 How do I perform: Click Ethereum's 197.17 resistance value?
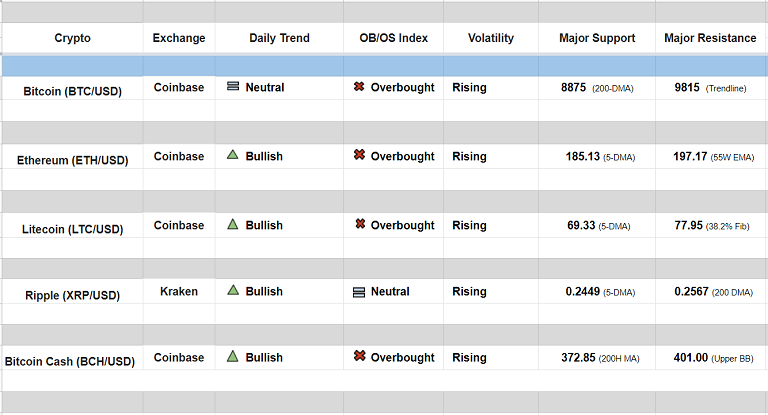[x=691, y=156]
